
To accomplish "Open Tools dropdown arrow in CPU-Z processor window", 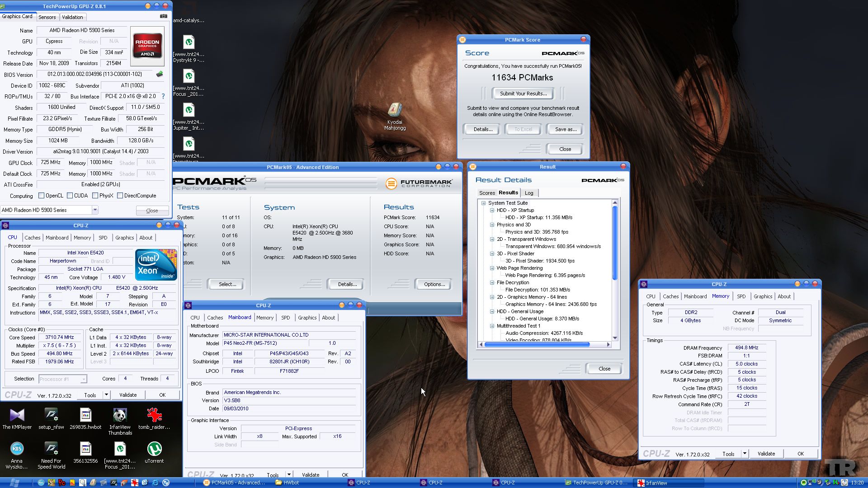I will point(106,395).
